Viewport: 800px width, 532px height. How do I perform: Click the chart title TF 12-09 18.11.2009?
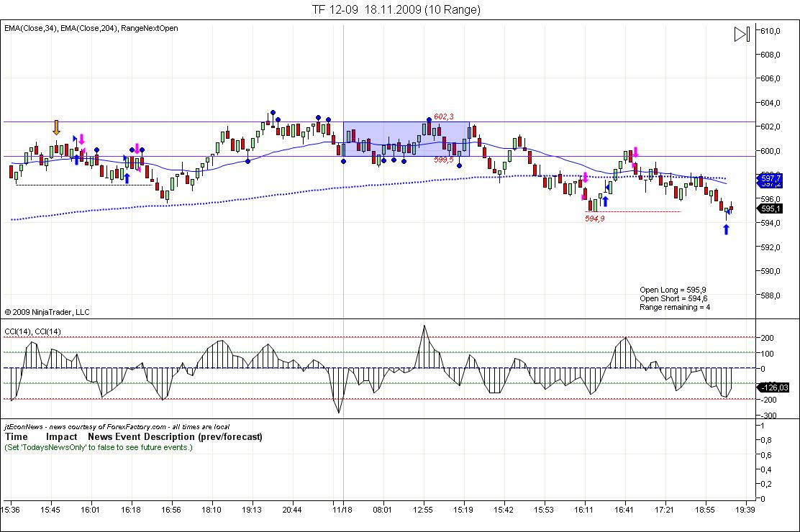pos(396,9)
